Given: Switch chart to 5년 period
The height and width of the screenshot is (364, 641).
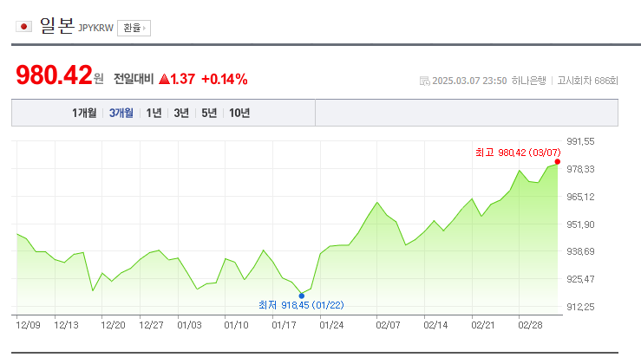Looking at the screenshot, I should (209, 113).
